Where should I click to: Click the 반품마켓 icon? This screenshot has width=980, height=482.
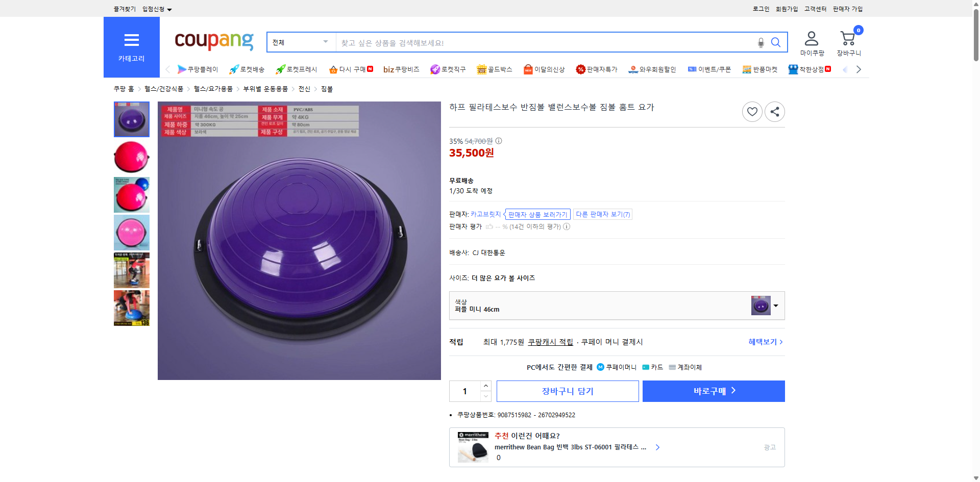click(746, 69)
